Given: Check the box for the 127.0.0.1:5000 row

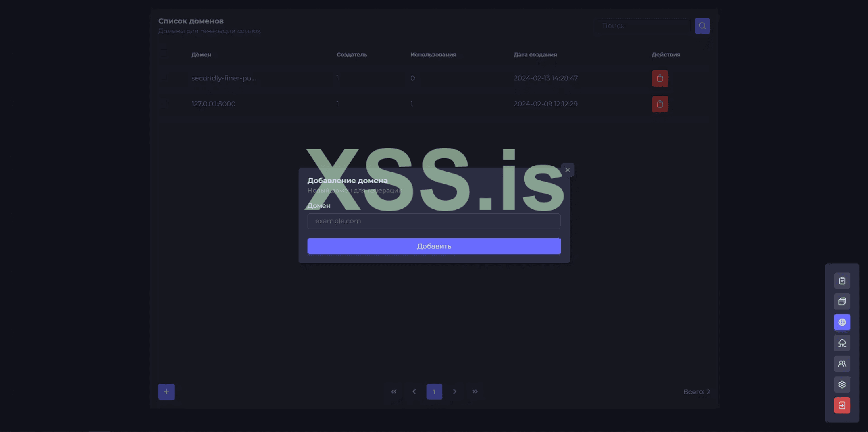Looking at the screenshot, I should [165, 103].
